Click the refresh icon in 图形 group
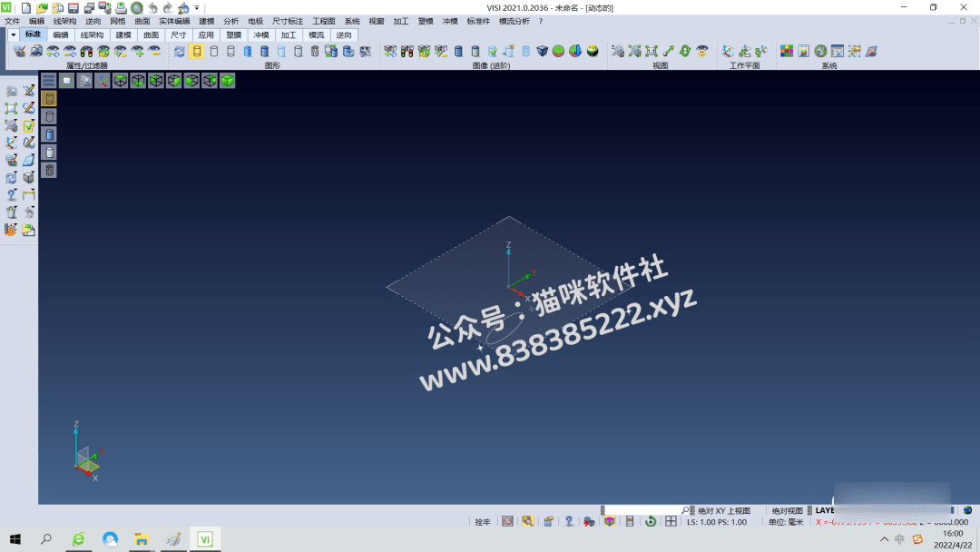980x552 pixels. click(180, 51)
